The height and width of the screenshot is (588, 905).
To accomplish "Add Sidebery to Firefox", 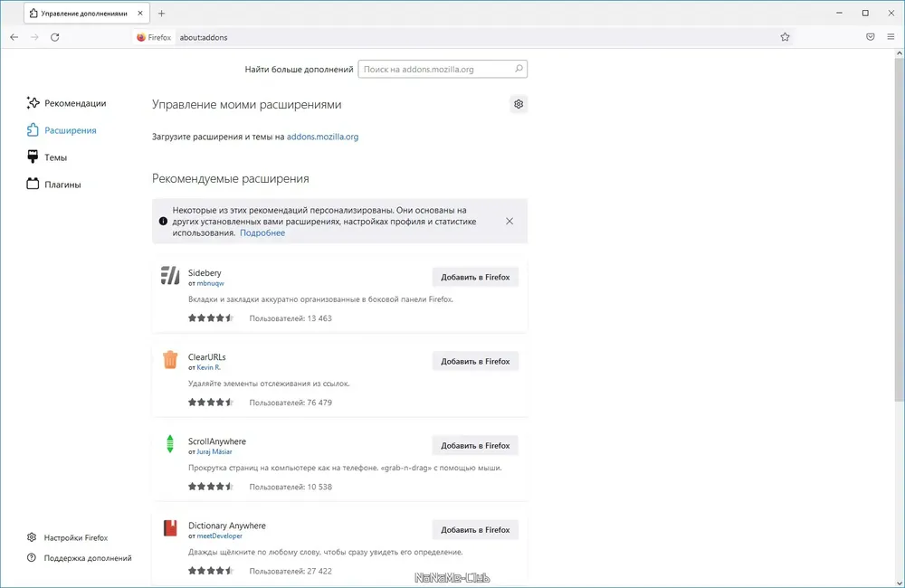I will tap(475, 277).
